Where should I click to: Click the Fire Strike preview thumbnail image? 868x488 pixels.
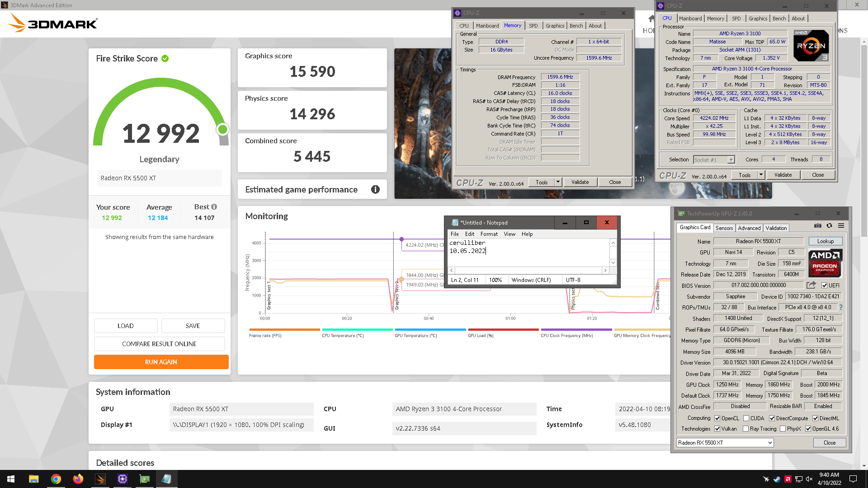[423, 123]
